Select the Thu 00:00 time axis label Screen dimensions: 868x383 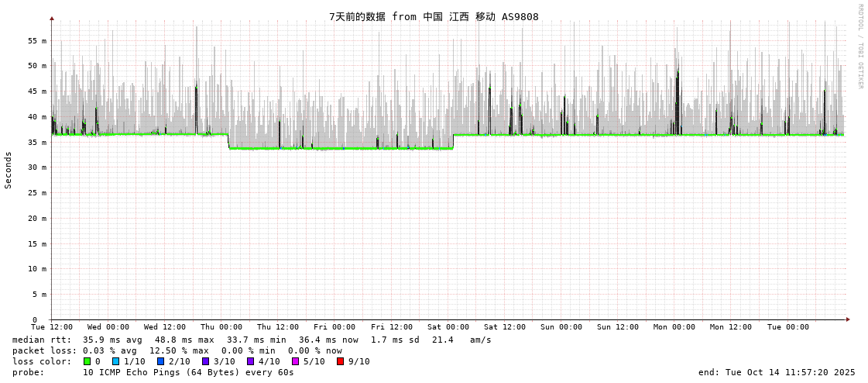pyautogui.click(x=221, y=327)
